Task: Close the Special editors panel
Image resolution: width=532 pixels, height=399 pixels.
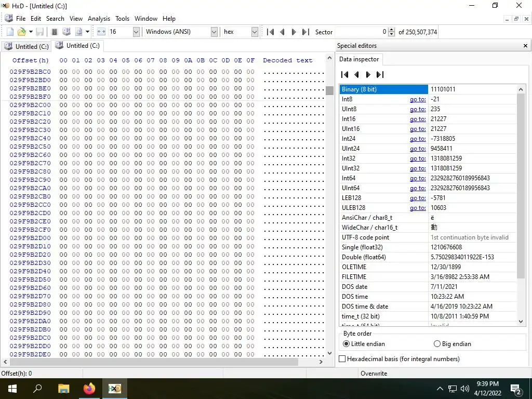Action: click(526, 46)
